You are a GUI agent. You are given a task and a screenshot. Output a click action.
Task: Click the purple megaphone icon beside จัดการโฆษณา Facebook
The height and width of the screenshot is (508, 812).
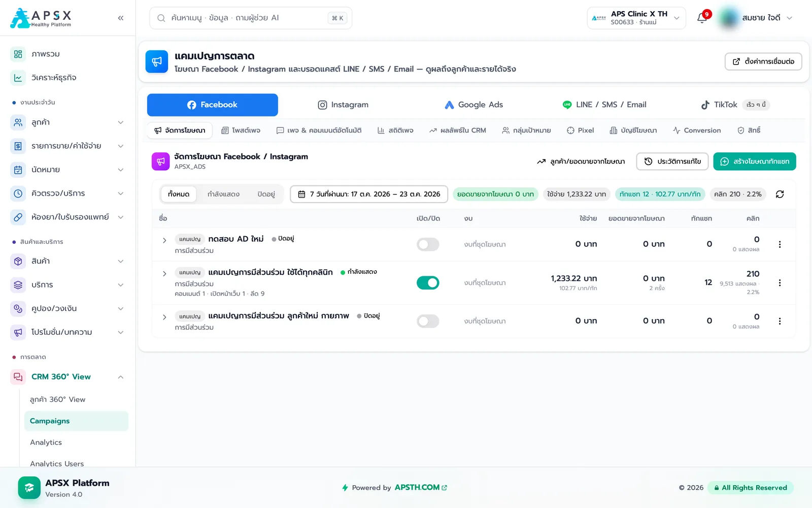tap(161, 162)
